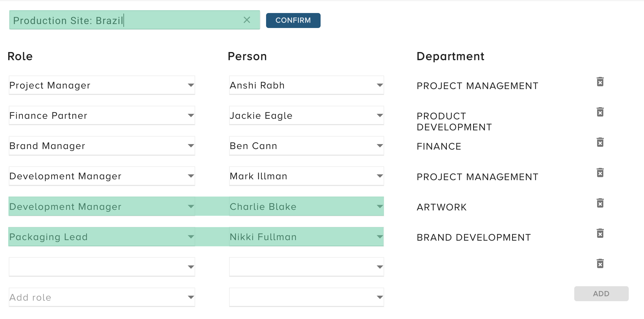Expand the Add role dropdown
Screen dimensions: 644x319
191,297
